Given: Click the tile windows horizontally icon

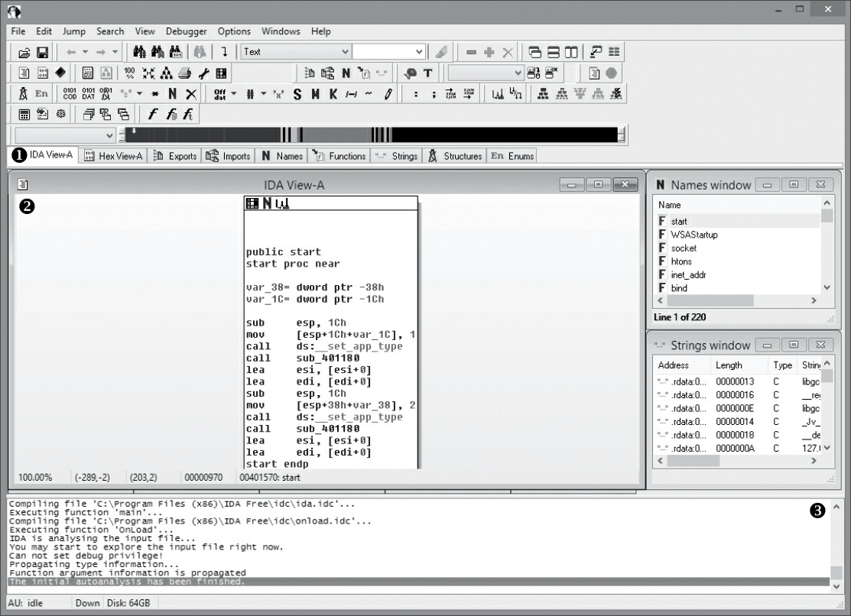Looking at the screenshot, I should pyautogui.click(x=553, y=52).
